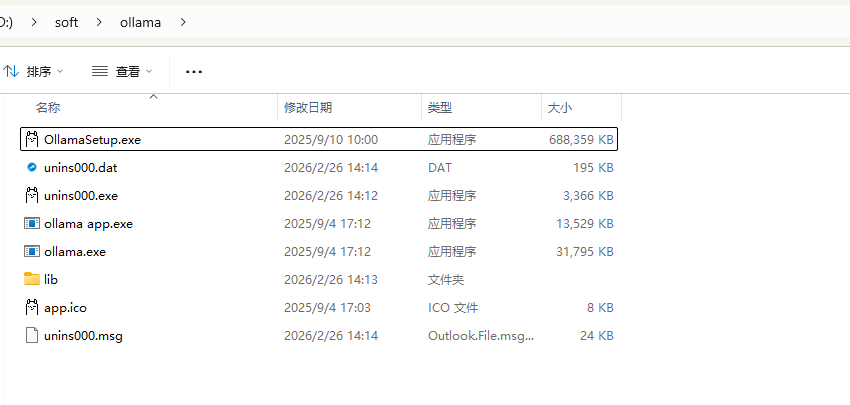Select the file name unins000.dat
850x405 pixels.
tap(80, 168)
